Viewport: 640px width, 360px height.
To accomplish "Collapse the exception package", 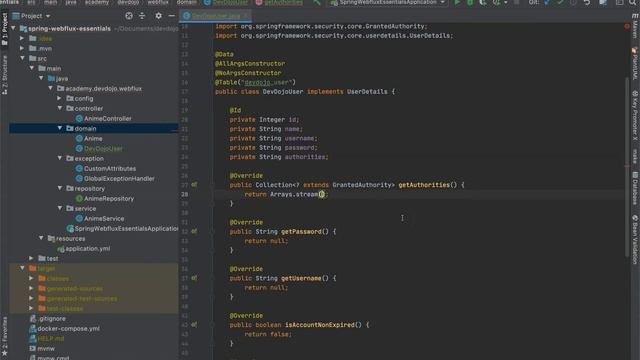I will tap(60, 158).
